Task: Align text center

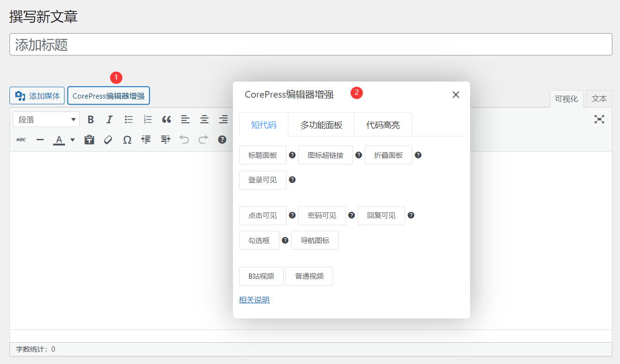Action: 204,119
